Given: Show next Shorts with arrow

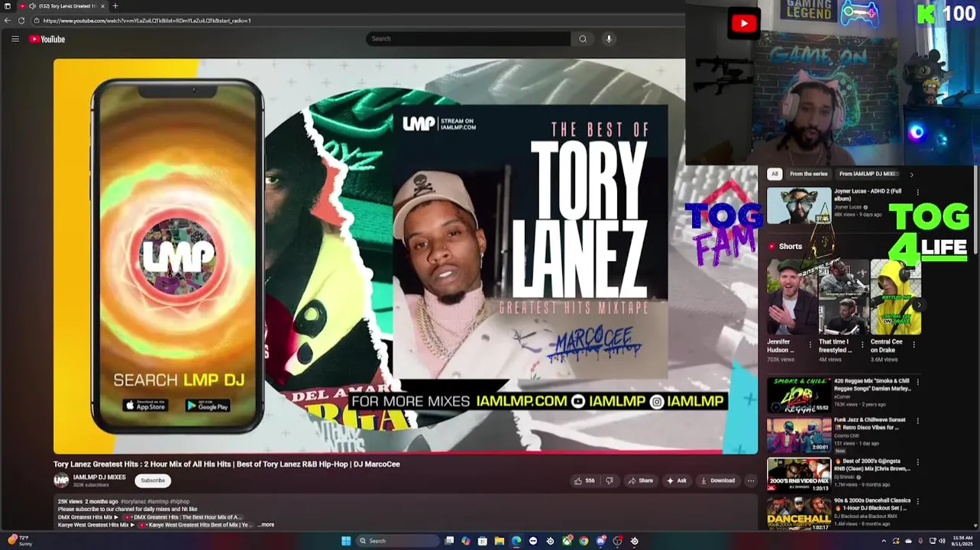Looking at the screenshot, I should pyautogui.click(x=919, y=305).
